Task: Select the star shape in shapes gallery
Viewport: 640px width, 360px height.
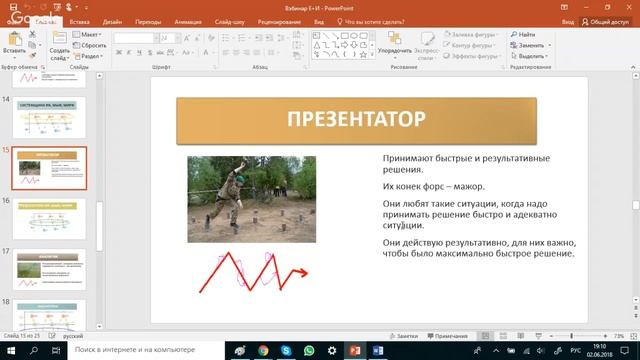Action: [x=363, y=54]
